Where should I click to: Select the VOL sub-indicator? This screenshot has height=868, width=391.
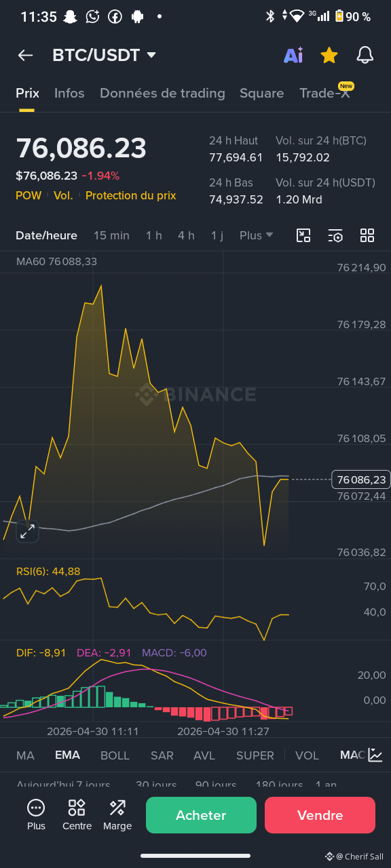(x=307, y=755)
